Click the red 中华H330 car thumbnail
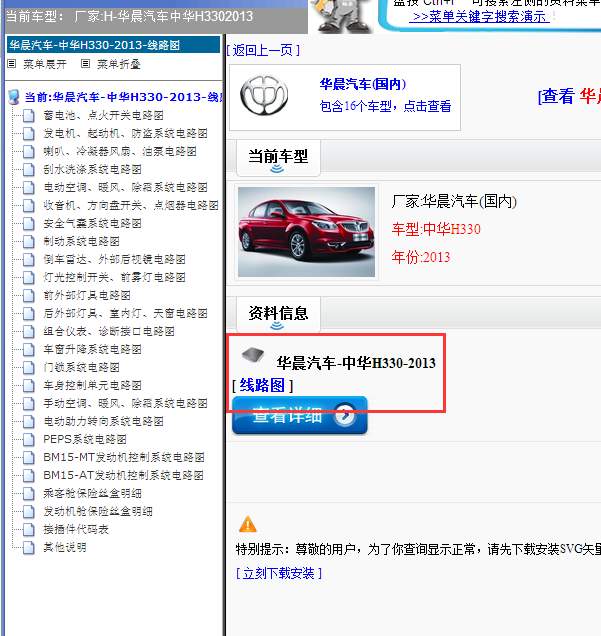The width and height of the screenshot is (601, 636). (307, 232)
